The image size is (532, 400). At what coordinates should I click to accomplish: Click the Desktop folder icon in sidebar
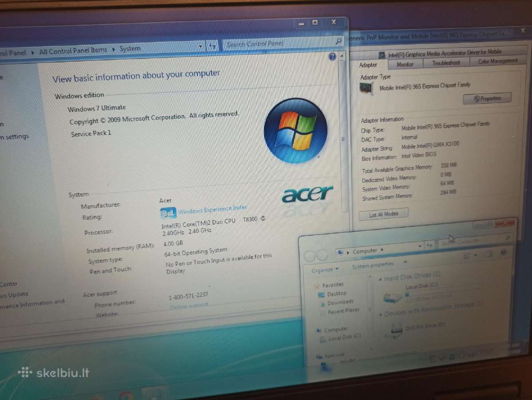click(321, 295)
